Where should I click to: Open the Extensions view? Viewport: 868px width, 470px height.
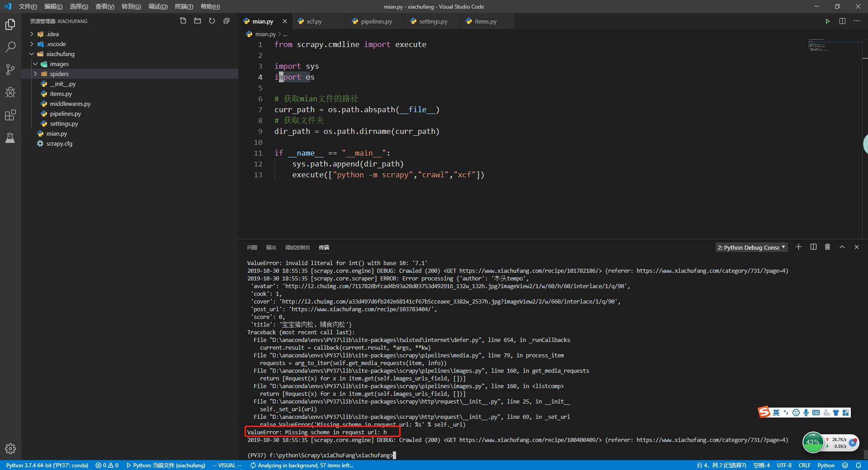[10, 115]
